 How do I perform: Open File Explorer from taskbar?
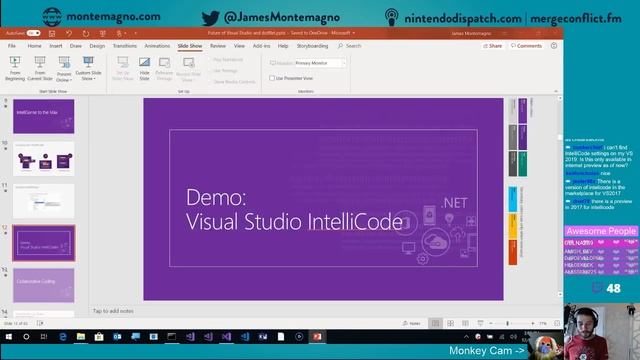tap(81, 337)
